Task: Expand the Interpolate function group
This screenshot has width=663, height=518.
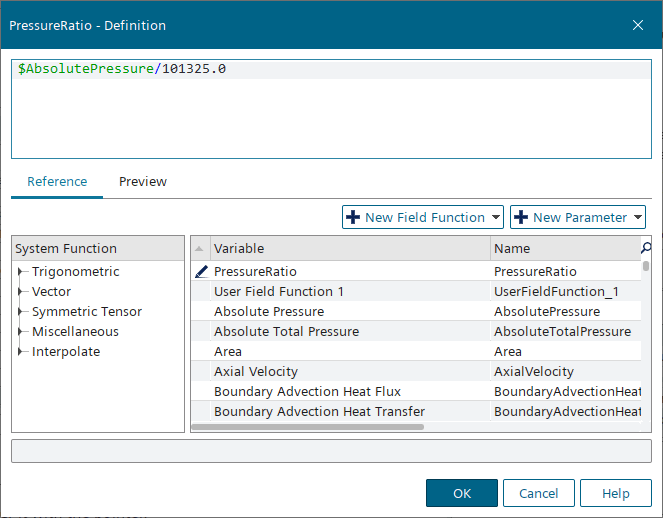Action: tap(21, 352)
